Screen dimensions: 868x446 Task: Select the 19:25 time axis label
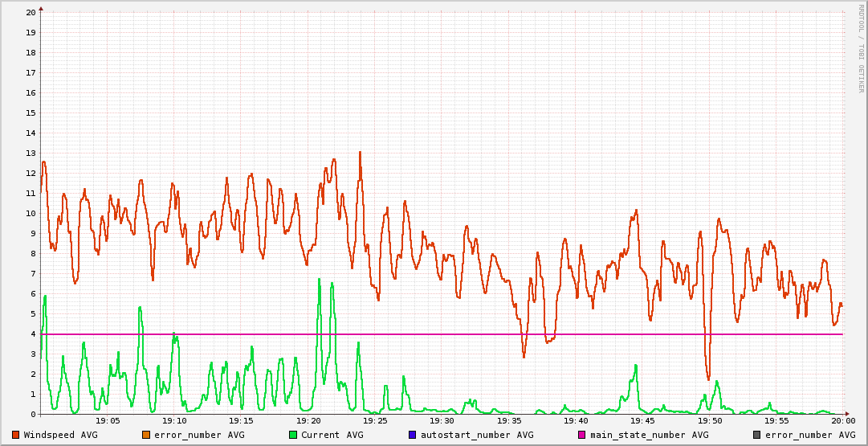[375, 420]
